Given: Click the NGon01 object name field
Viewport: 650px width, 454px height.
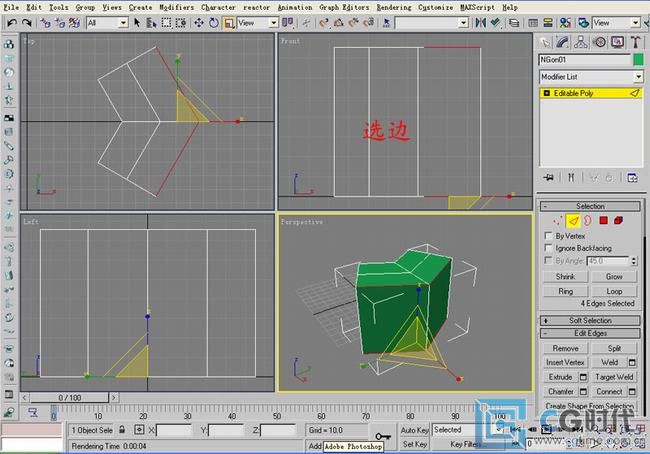Looking at the screenshot, I should pyautogui.click(x=585, y=60).
